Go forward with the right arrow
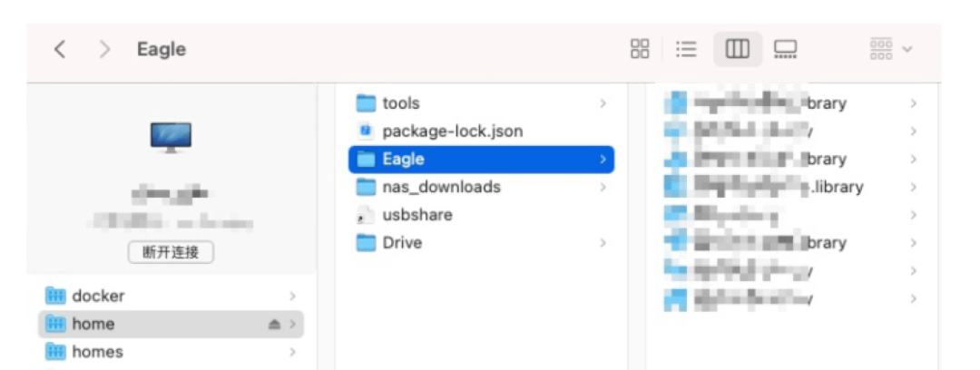Image resolution: width=980 pixels, height=370 pixels. click(105, 49)
